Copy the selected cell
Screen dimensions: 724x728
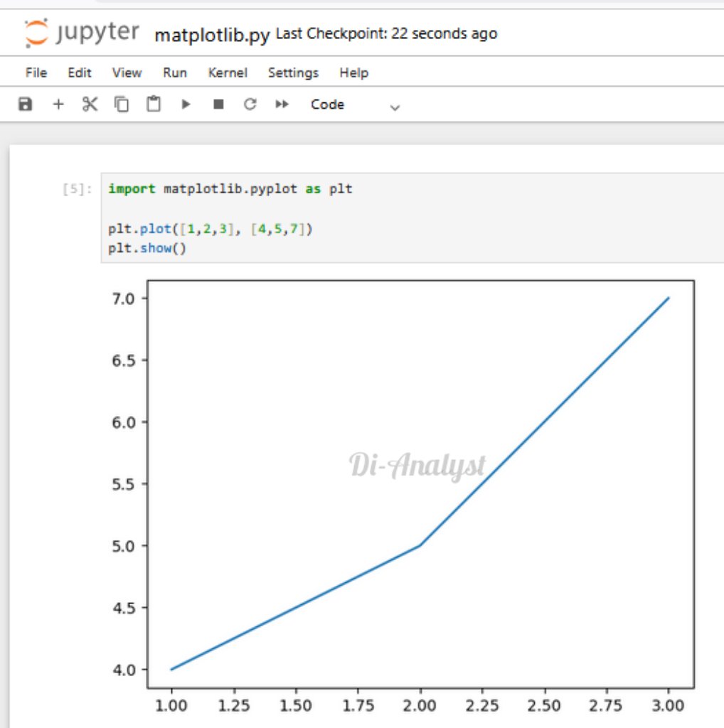(x=122, y=104)
